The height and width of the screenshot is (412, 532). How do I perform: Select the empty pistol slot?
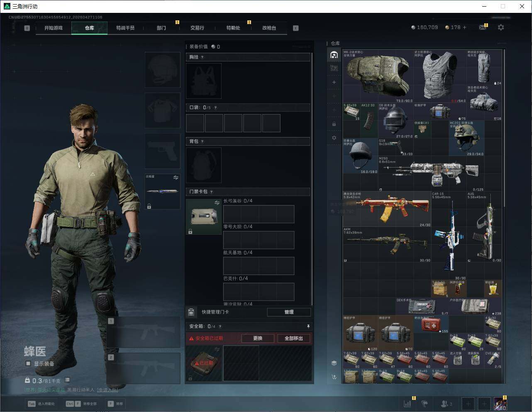162,151
